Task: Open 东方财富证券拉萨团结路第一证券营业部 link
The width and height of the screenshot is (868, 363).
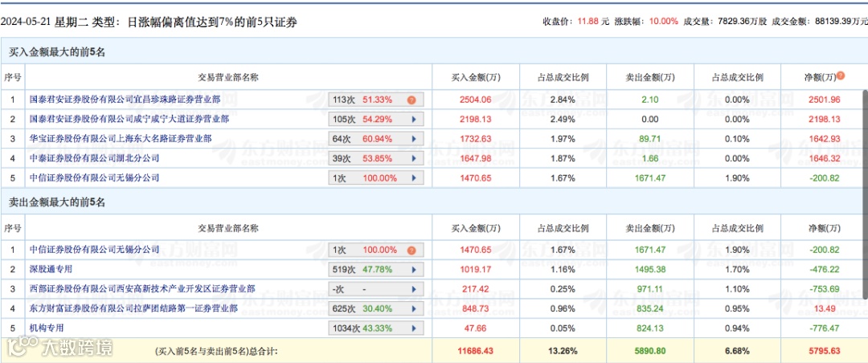Action: pyautogui.click(x=133, y=308)
